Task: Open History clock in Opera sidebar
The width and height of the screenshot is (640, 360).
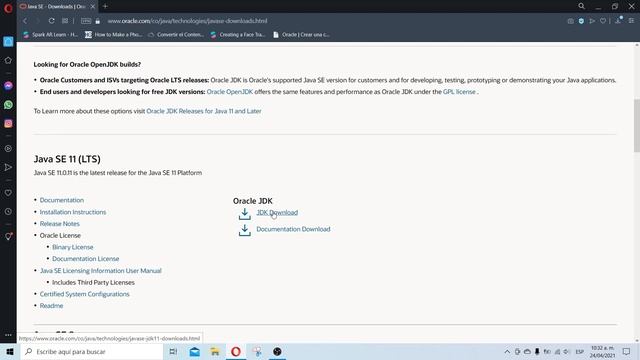Action: pos(8,211)
